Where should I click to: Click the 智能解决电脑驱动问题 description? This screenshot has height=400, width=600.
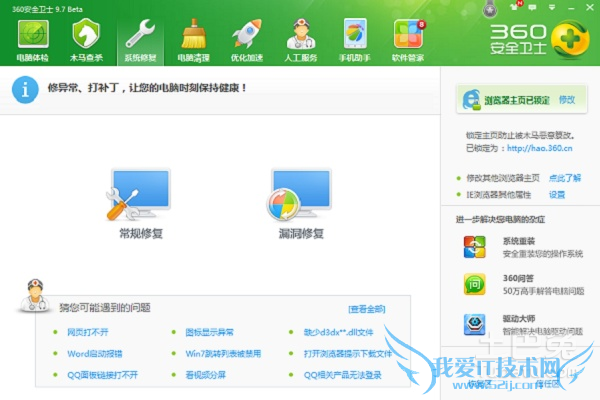[543, 331]
